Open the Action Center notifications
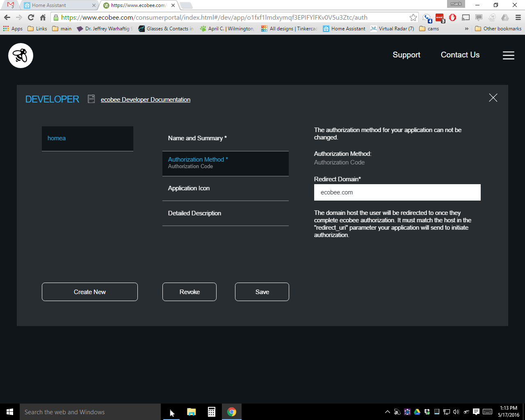525x420 pixels. (476, 412)
